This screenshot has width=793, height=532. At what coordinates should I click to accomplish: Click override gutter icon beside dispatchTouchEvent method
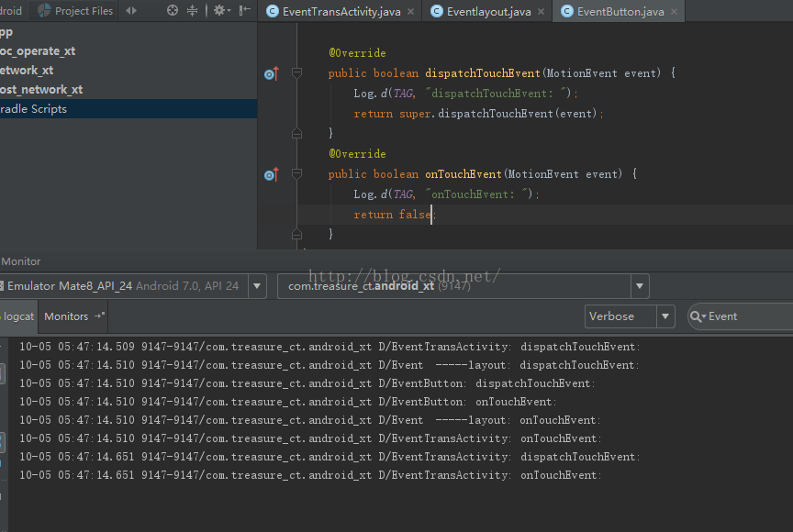tap(270, 73)
